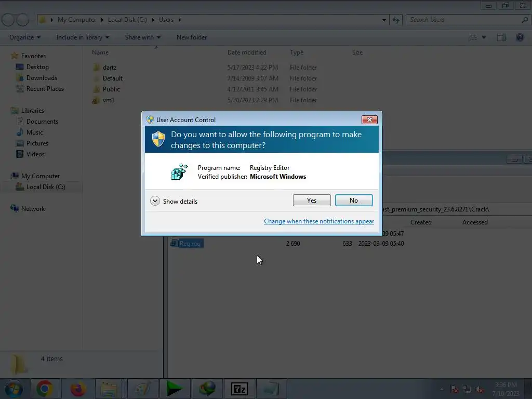
Task: Click New folder in Explorer toolbar
Action: tap(192, 37)
